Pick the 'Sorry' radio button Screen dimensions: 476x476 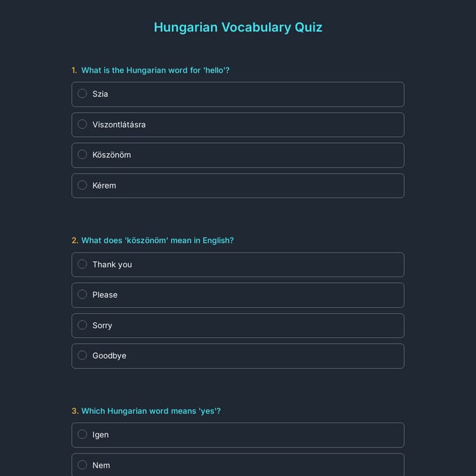[x=83, y=325]
